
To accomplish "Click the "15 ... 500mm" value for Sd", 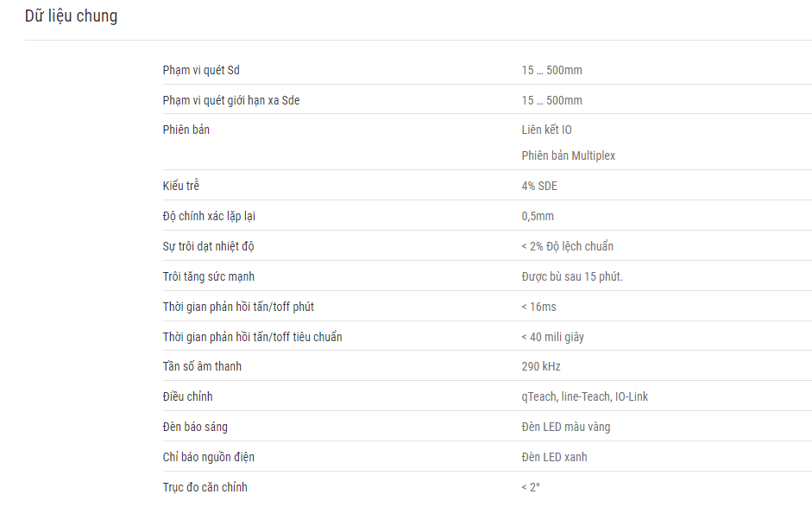I will click(551, 71).
